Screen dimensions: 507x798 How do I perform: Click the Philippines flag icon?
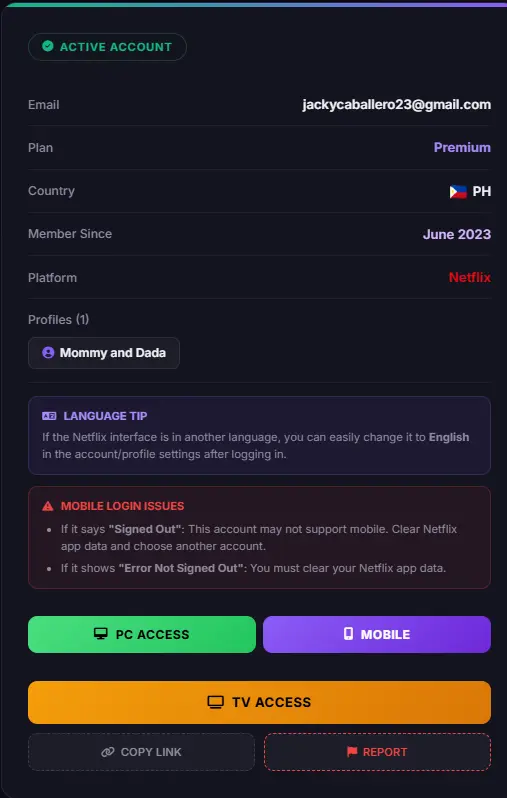pyautogui.click(x=458, y=192)
